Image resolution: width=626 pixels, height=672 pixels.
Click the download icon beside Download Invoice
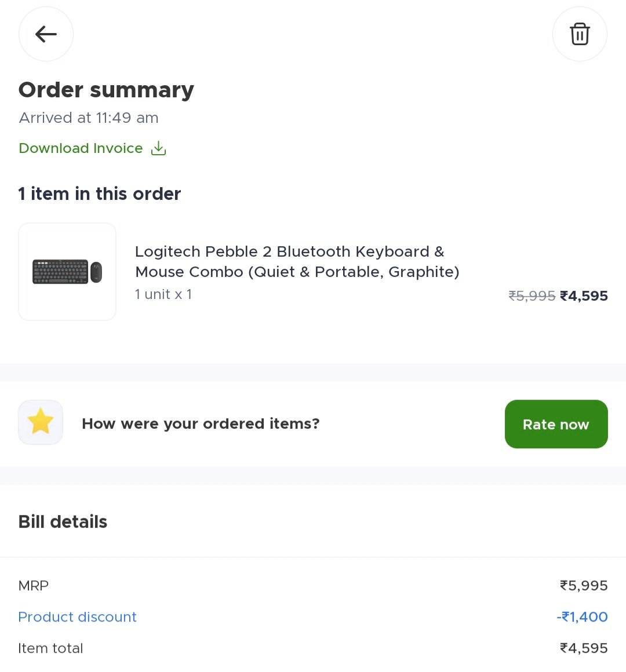tap(158, 149)
